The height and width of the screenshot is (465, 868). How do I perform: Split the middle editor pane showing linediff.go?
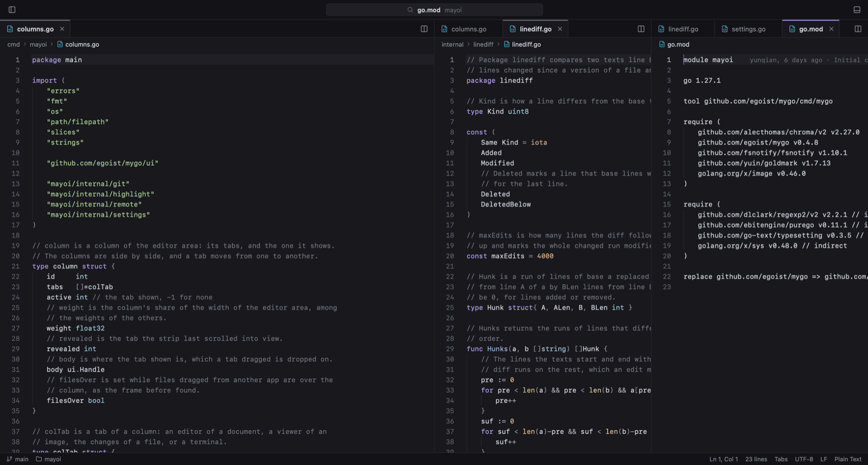point(641,29)
